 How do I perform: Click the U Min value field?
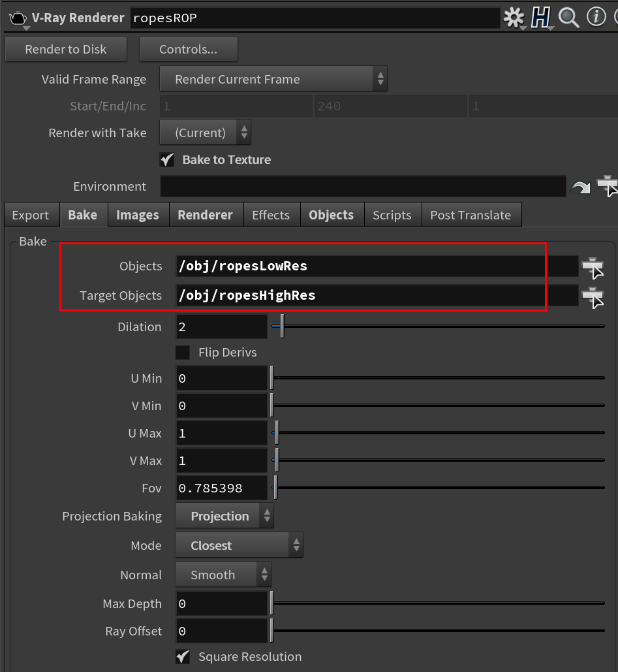tap(221, 378)
